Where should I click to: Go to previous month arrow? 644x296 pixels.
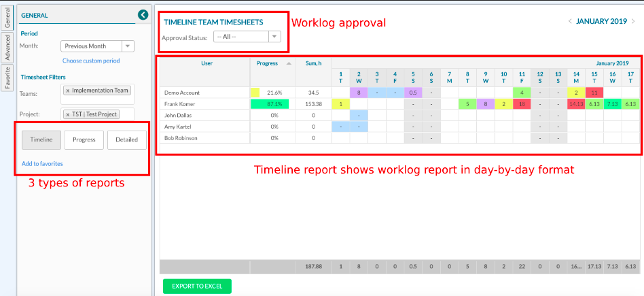570,22
